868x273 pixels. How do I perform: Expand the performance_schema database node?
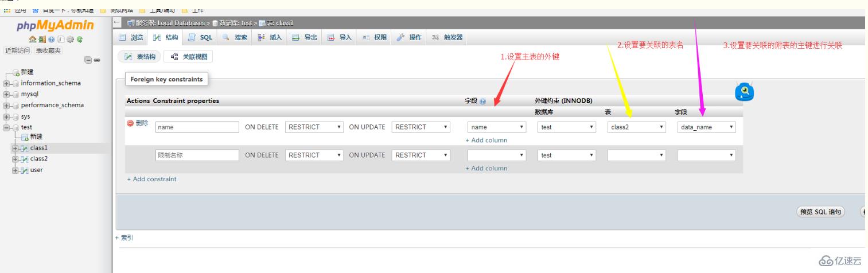click(x=6, y=106)
